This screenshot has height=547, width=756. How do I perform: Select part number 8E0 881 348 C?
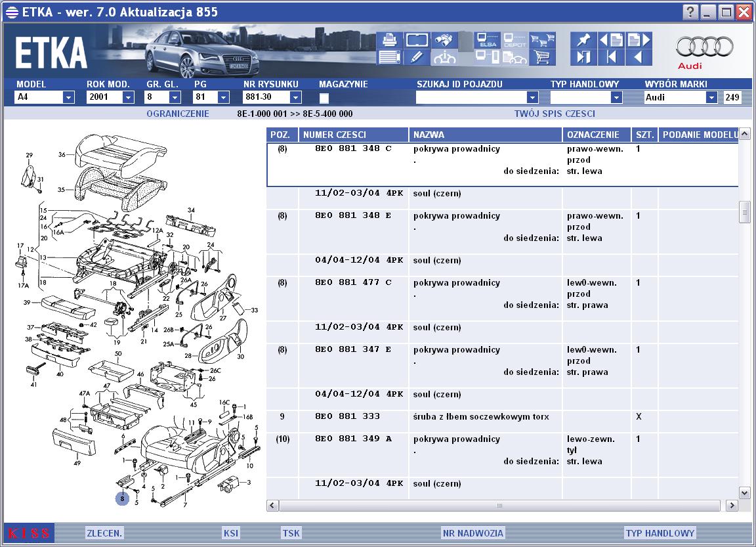click(x=353, y=148)
